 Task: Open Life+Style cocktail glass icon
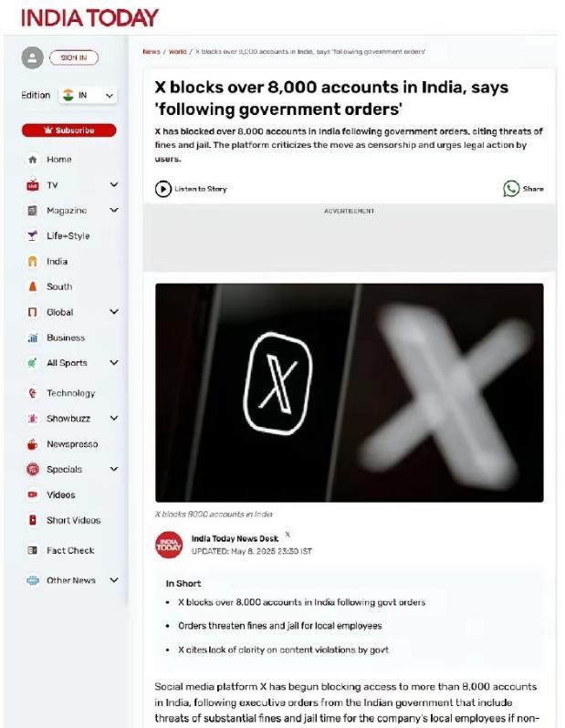[x=32, y=236]
